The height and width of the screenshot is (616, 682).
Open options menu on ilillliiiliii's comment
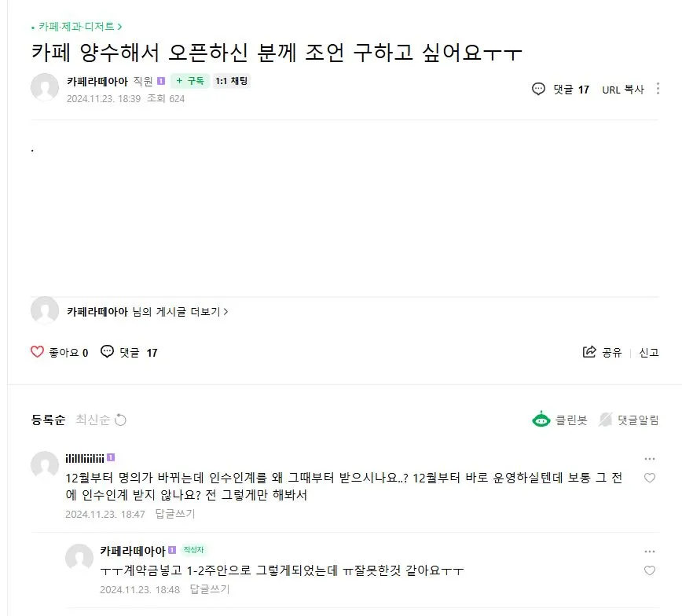tap(650, 458)
